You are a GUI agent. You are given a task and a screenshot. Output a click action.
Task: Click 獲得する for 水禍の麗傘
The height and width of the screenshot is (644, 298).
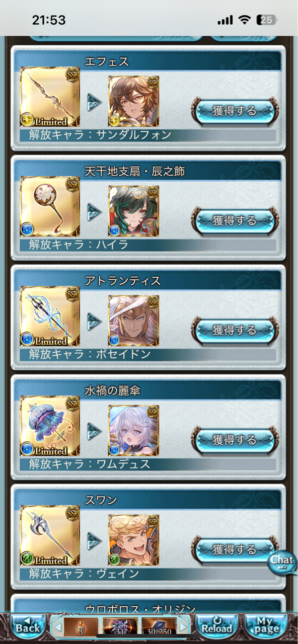tap(235, 440)
